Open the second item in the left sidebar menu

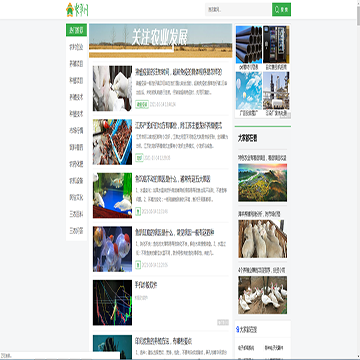[x=76, y=64]
